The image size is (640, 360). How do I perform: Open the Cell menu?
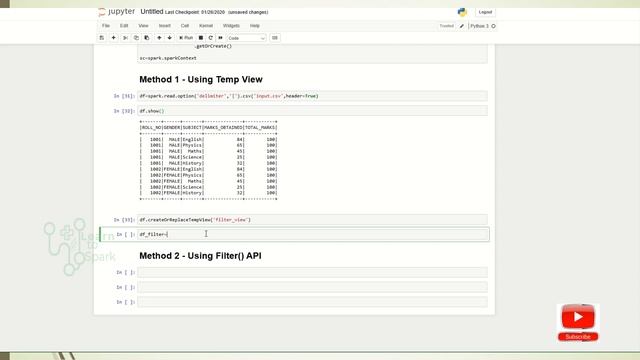pos(185,26)
